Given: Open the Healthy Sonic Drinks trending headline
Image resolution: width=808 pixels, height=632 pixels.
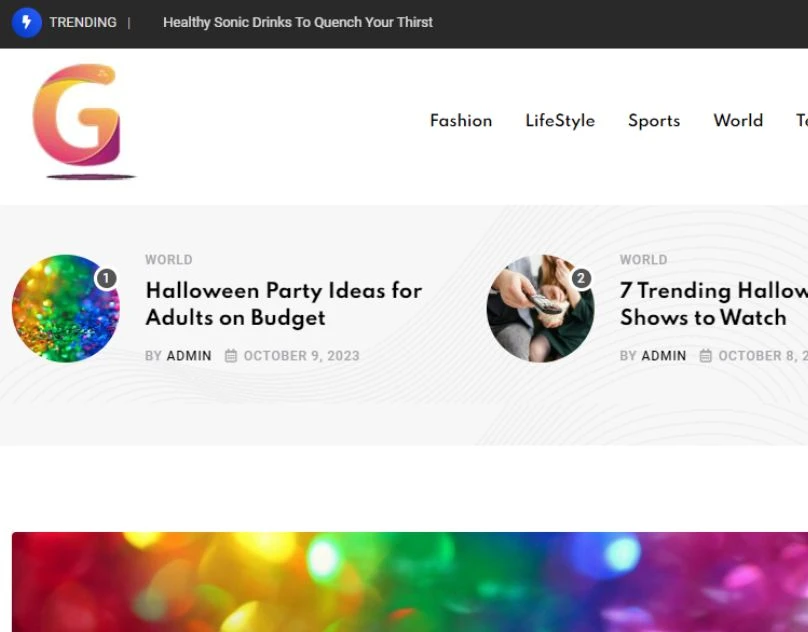Looking at the screenshot, I should coord(298,22).
